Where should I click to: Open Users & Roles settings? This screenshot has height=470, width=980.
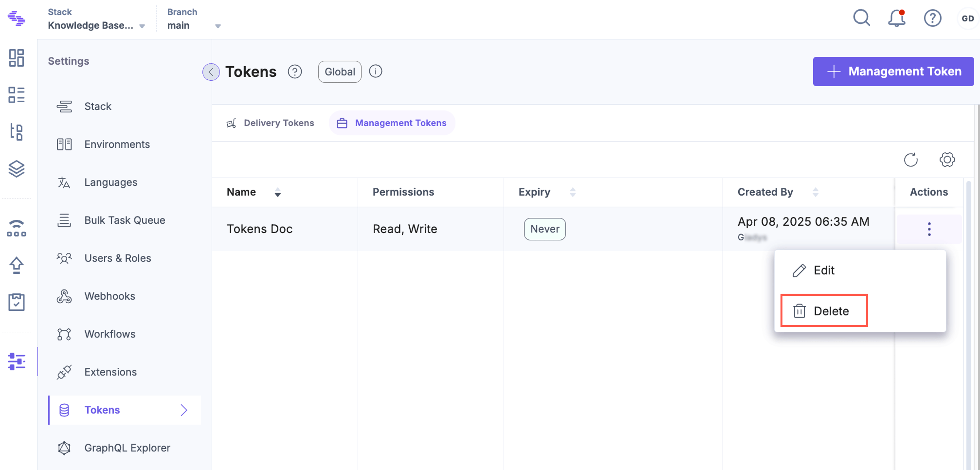tap(124, 258)
